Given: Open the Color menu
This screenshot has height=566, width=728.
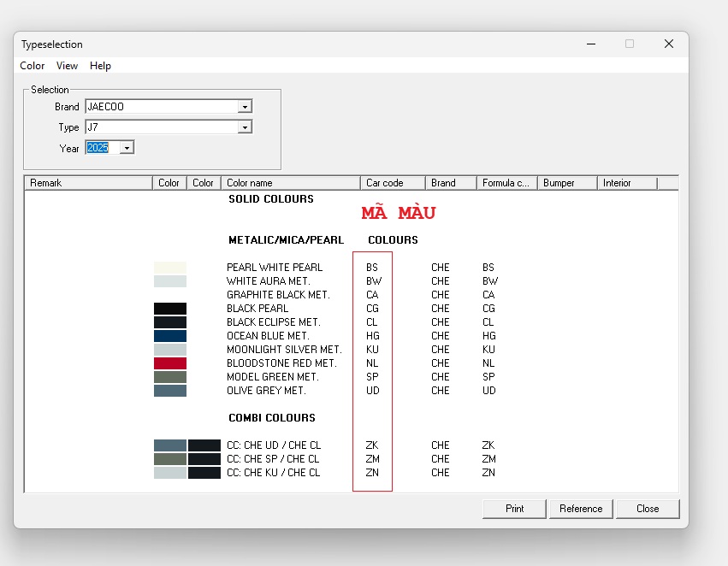Looking at the screenshot, I should [x=33, y=66].
